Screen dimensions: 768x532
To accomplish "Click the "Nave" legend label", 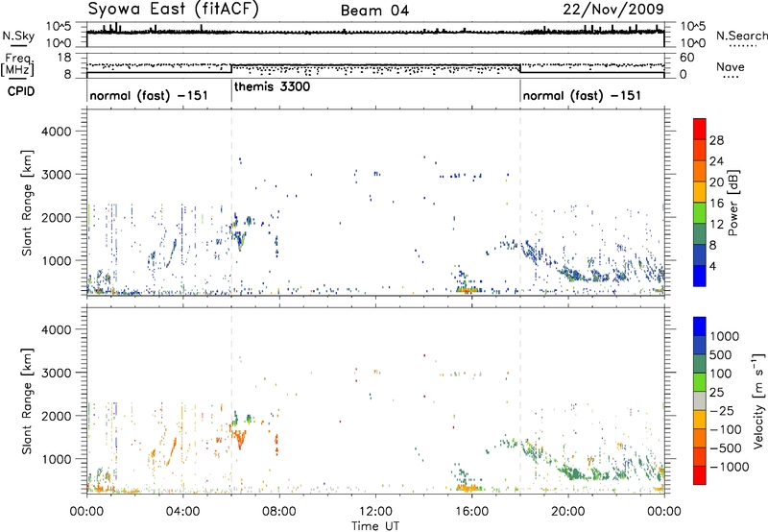I will click(x=731, y=66).
